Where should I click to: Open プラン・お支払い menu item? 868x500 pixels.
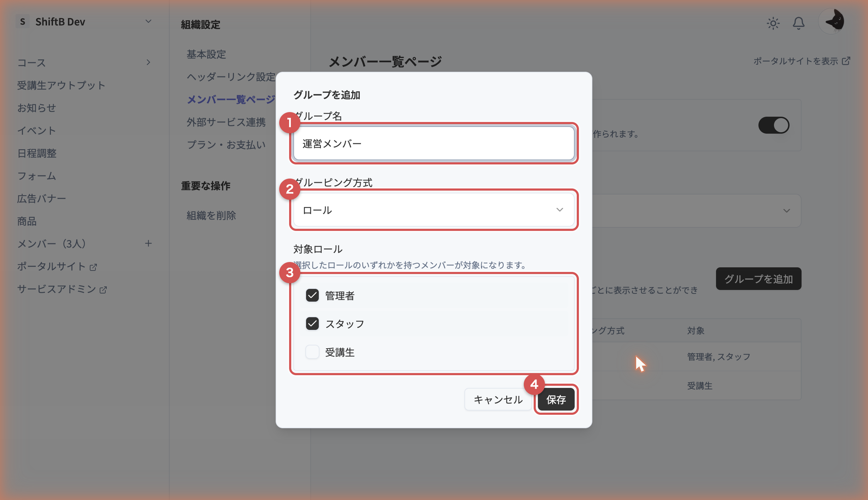226,145
